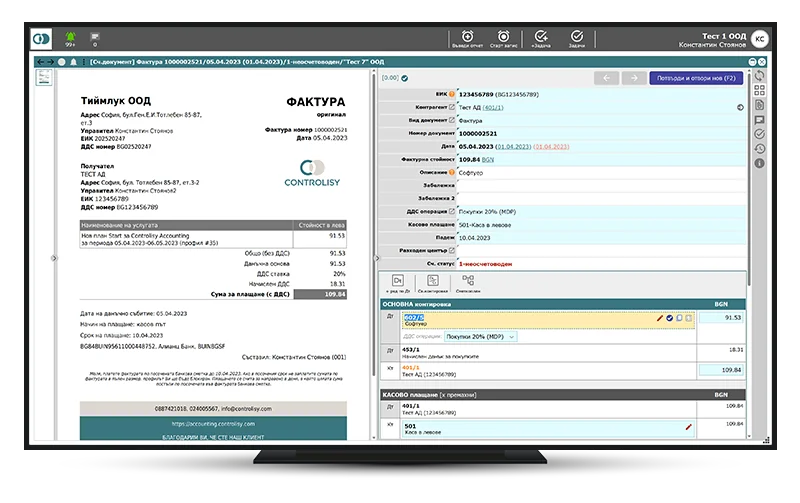Click the copy icon on the 602/5 row
800x503 pixels.
[679, 318]
